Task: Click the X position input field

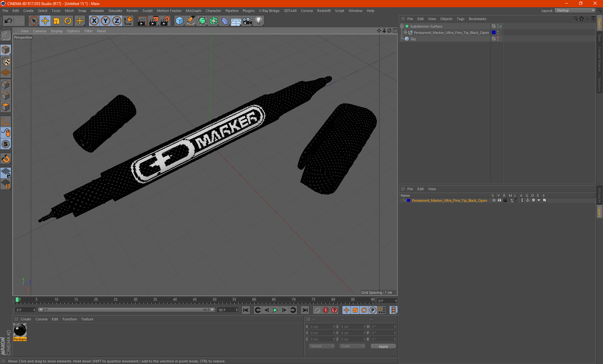Action: 322,327
